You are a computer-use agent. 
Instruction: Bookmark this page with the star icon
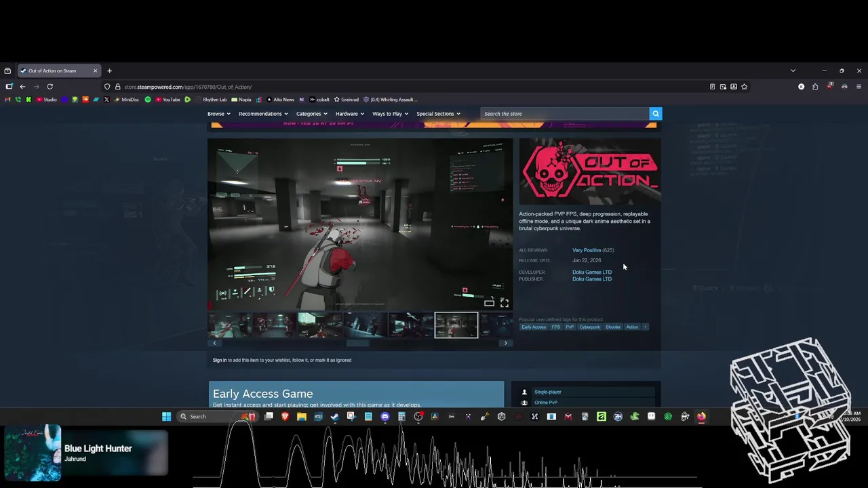coord(744,87)
